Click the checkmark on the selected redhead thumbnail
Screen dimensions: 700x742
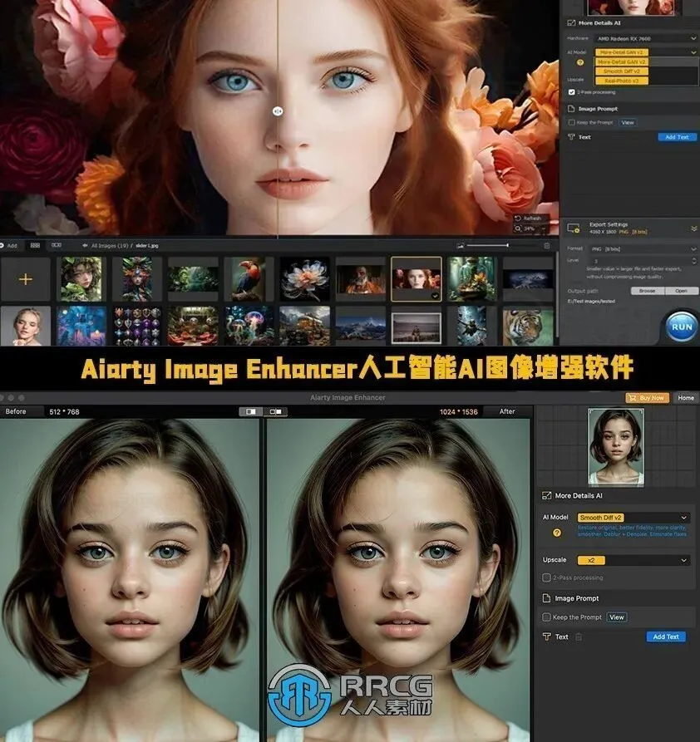click(x=435, y=296)
